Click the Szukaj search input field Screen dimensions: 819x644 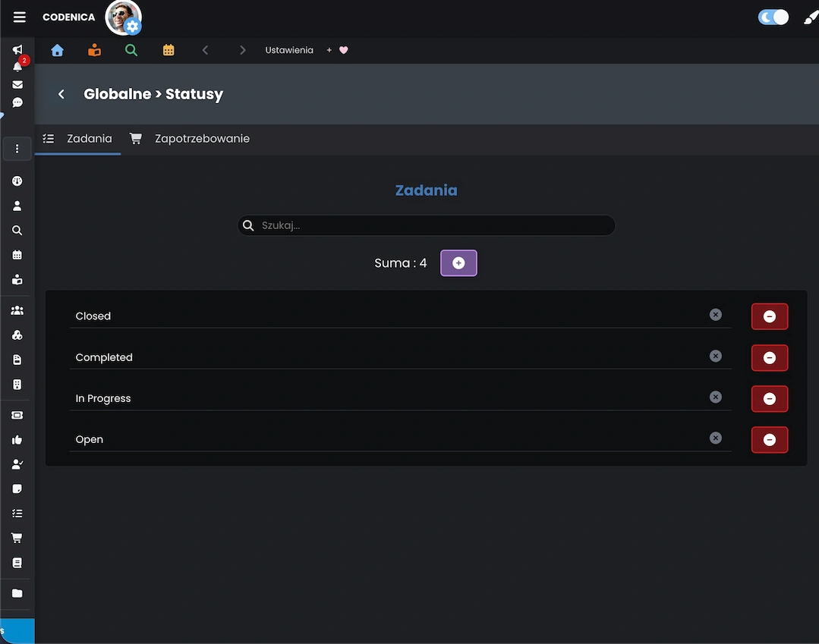(x=433, y=225)
